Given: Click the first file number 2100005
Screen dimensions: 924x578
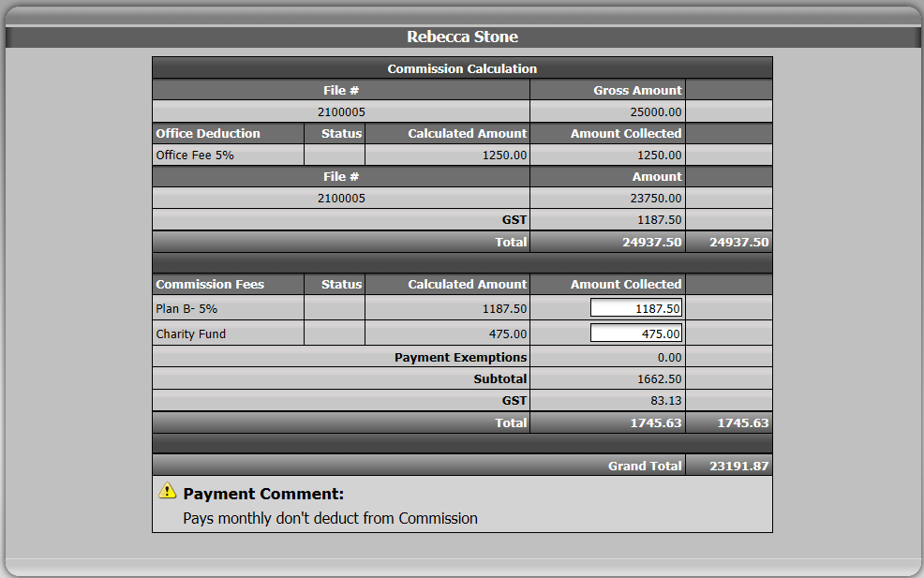Looking at the screenshot, I should [341, 112].
